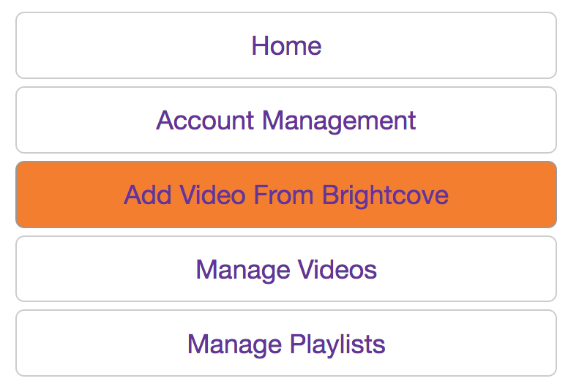Switch to the Account Management section
This screenshot has height=392, width=568.
tap(286, 121)
